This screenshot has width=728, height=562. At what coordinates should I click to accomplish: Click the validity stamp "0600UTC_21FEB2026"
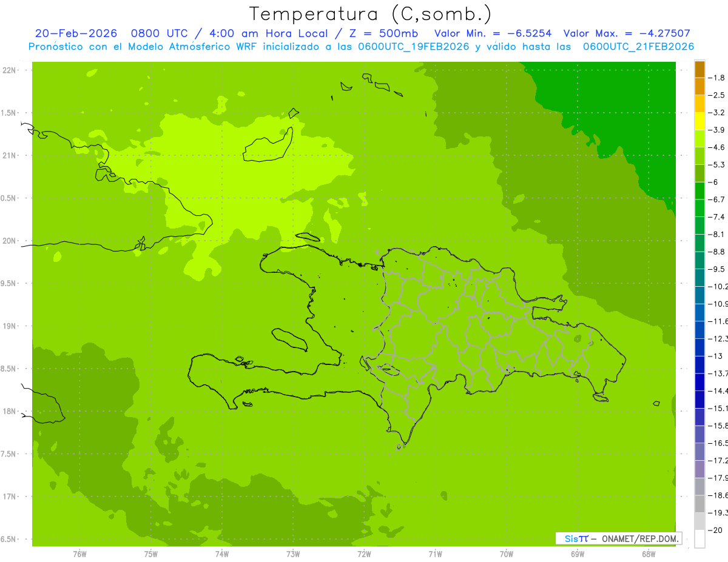(x=638, y=47)
